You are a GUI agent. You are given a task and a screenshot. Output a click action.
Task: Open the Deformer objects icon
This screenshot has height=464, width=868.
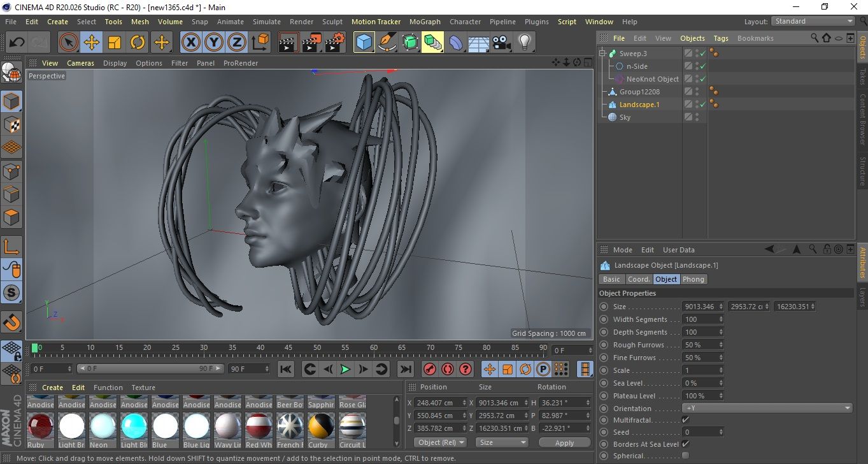tap(456, 43)
